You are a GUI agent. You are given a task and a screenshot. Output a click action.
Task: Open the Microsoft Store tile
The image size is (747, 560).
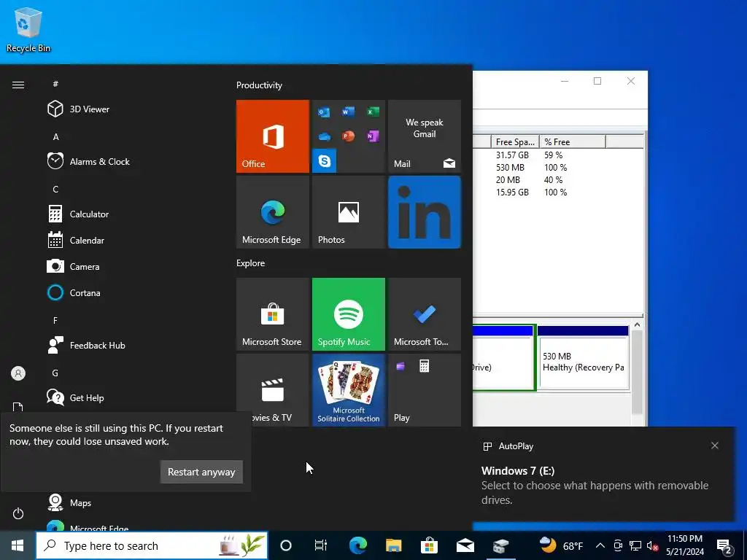273,314
